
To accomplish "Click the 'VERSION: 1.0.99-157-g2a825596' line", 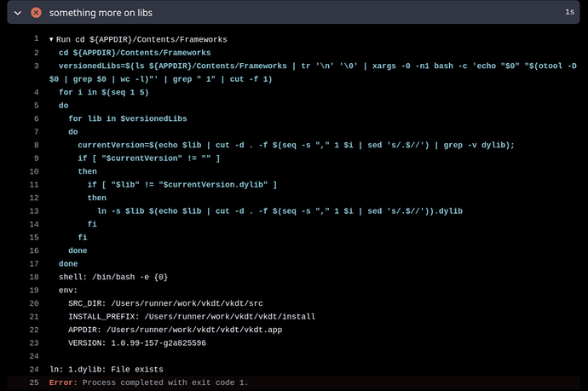I will click(x=137, y=343).
